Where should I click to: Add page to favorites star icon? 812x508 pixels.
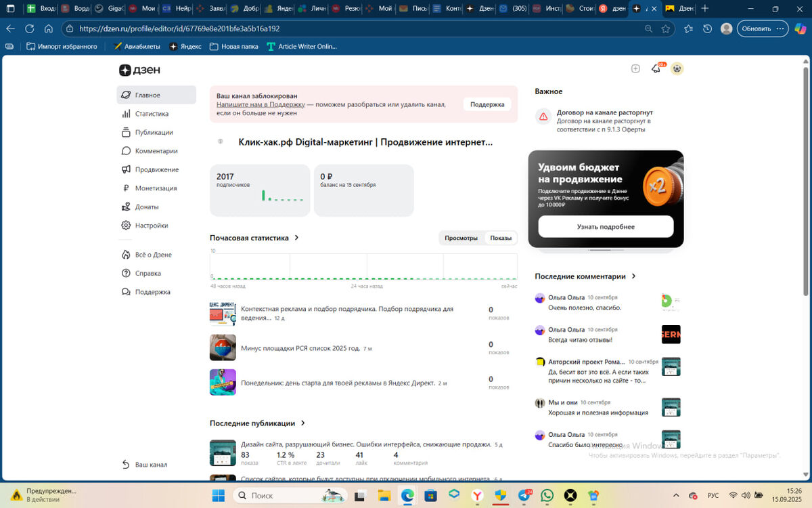point(666,29)
